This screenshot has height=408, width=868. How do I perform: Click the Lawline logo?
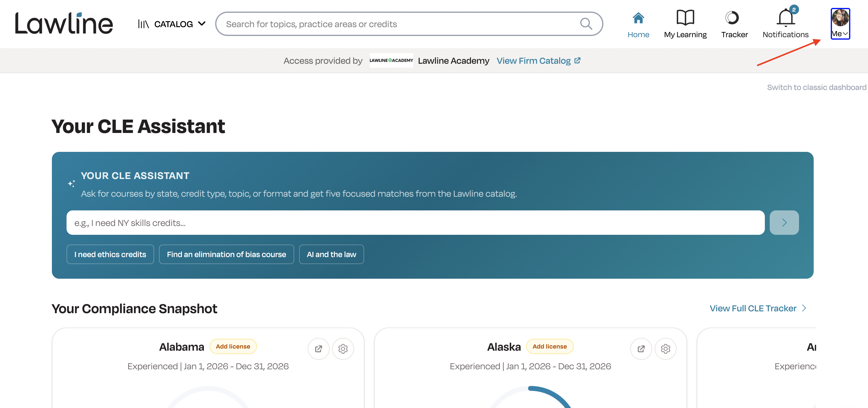(x=64, y=23)
